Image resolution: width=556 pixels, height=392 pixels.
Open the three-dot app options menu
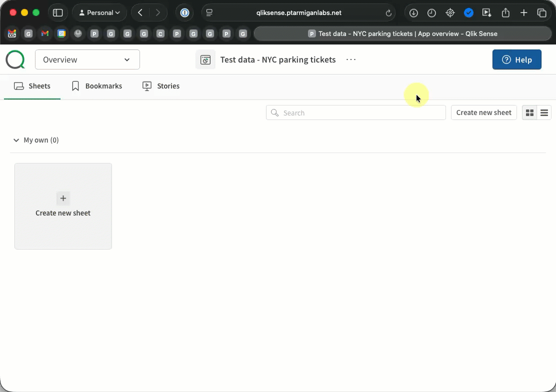pos(351,59)
